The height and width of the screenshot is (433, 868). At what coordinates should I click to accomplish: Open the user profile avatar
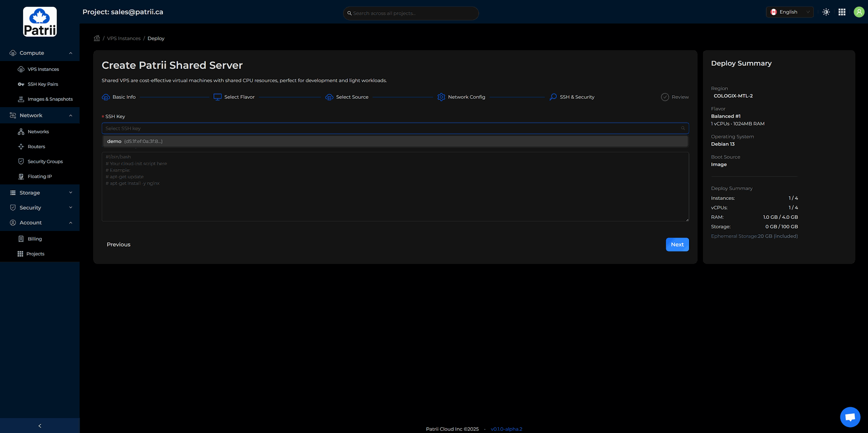pyautogui.click(x=859, y=12)
